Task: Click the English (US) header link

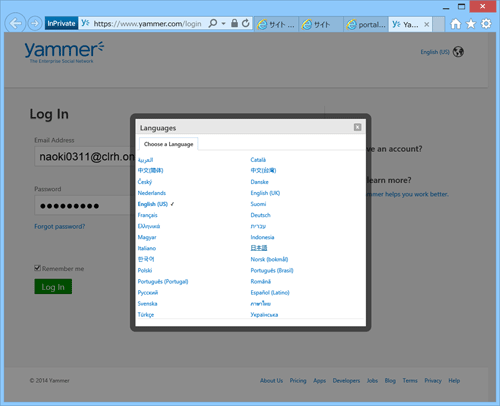Action: pos(435,52)
